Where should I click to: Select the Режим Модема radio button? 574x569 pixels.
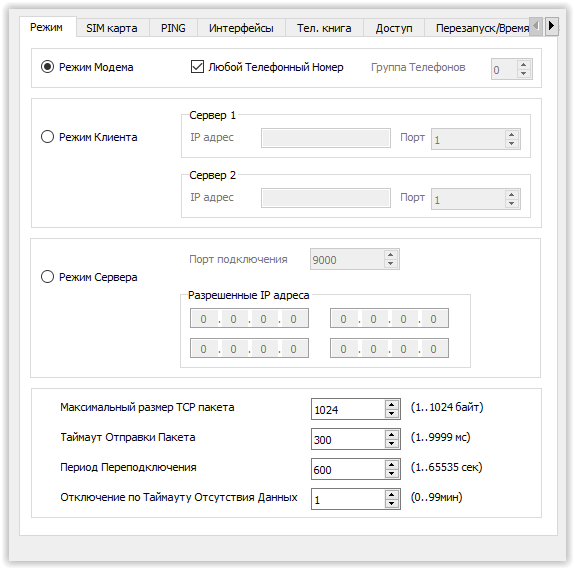47,67
